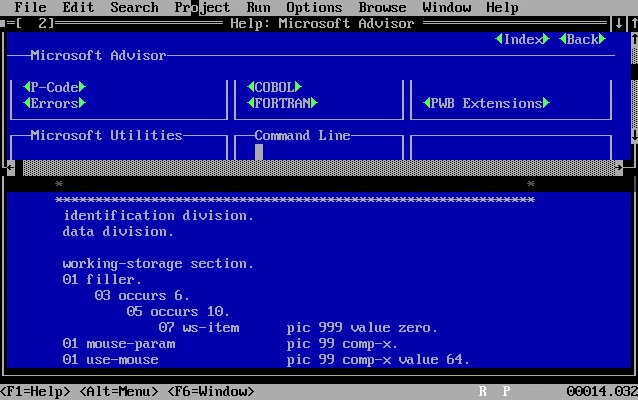Open the Help menu
The width and height of the screenshot is (638, 400).
click(x=502, y=7)
